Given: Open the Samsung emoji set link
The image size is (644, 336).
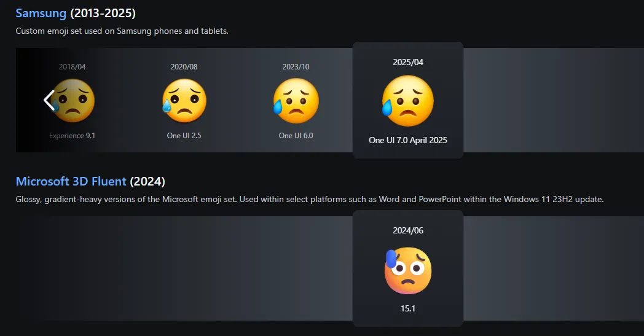Looking at the screenshot, I should [41, 13].
